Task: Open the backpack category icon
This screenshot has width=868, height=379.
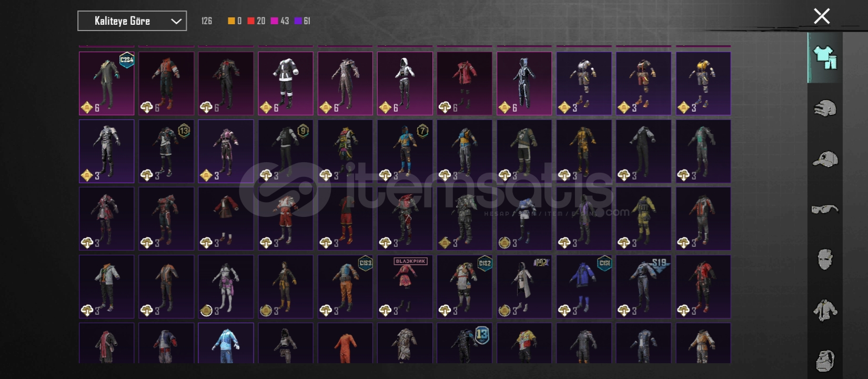Action: (825, 361)
